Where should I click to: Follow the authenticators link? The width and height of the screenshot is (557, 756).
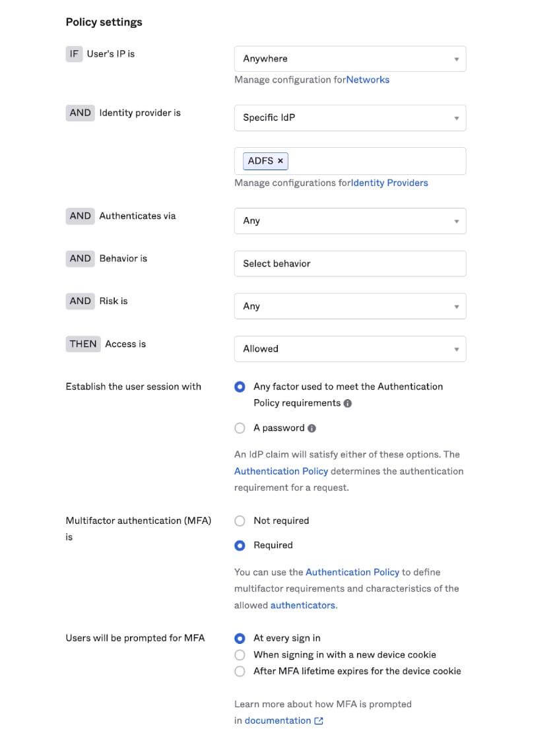coord(303,605)
